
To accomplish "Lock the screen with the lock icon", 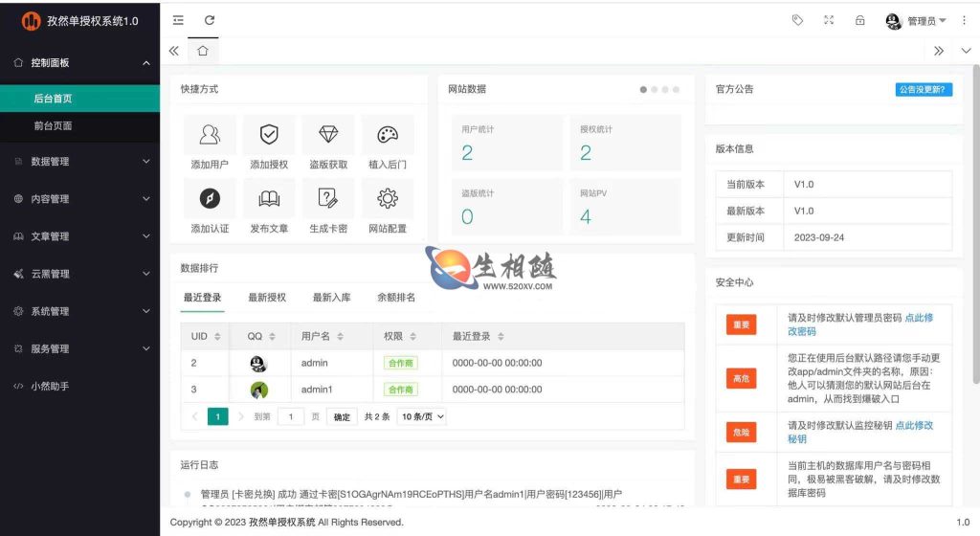I will (x=860, y=21).
